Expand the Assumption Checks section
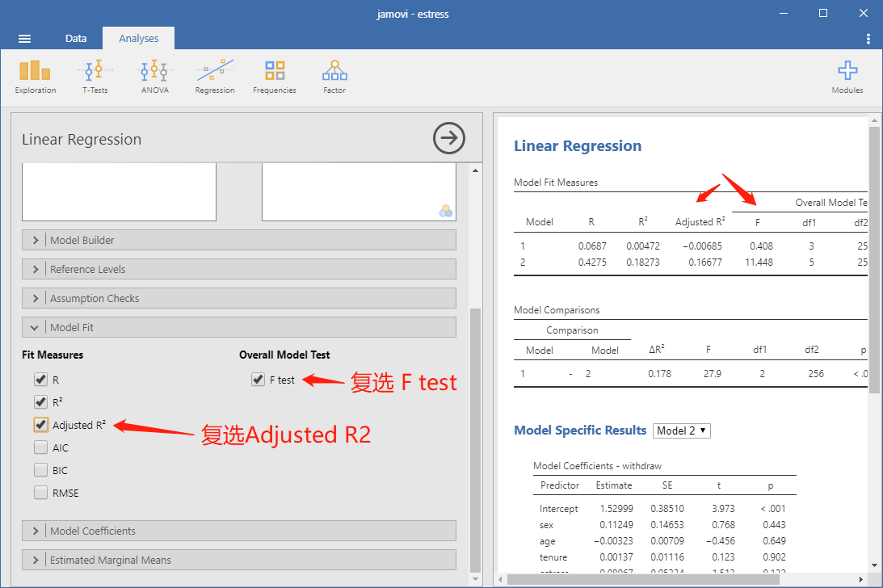 [239, 298]
